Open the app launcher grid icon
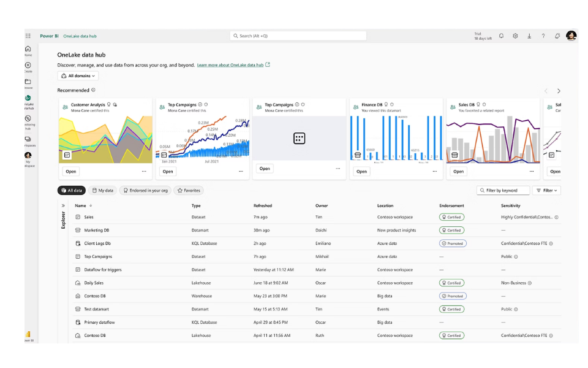Image resolution: width=588 pixels, height=368 pixels. click(x=28, y=36)
